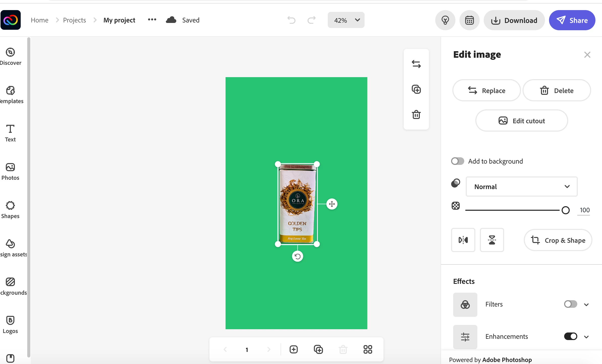Image resolution: width=602 pixels, height=364 pixels.
Task: Click the floating toolbar duplicate icon
Action: 416,89
